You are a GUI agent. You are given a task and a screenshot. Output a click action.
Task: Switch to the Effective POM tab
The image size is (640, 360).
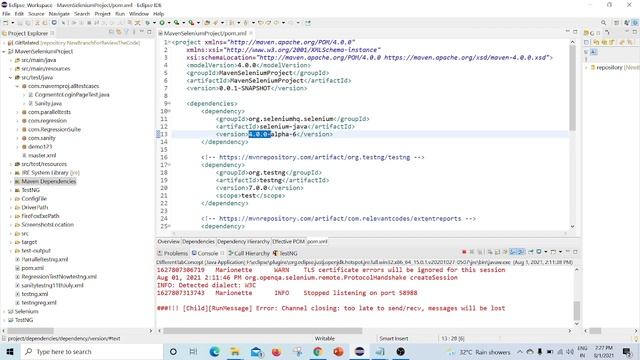[x=288, y=242]
